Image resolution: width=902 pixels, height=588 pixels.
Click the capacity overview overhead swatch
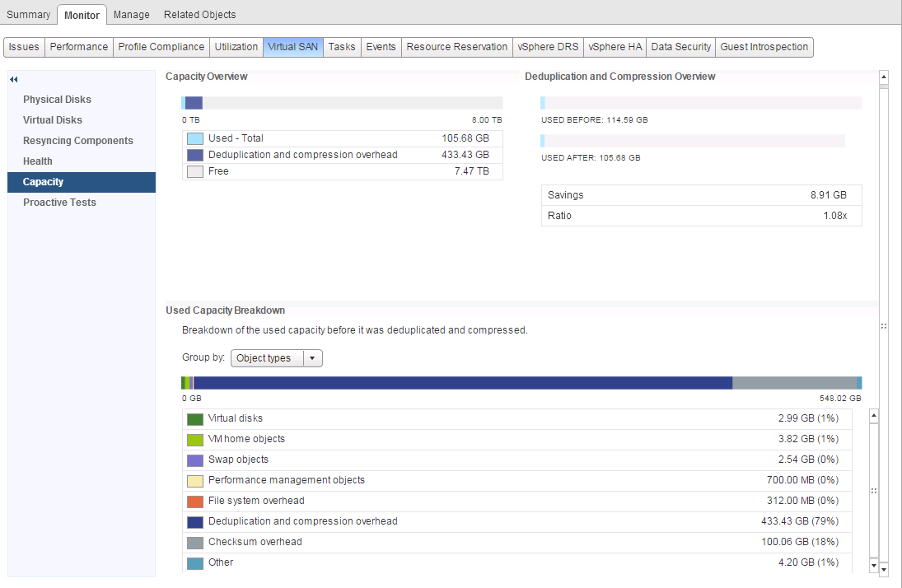coord(195,155)
